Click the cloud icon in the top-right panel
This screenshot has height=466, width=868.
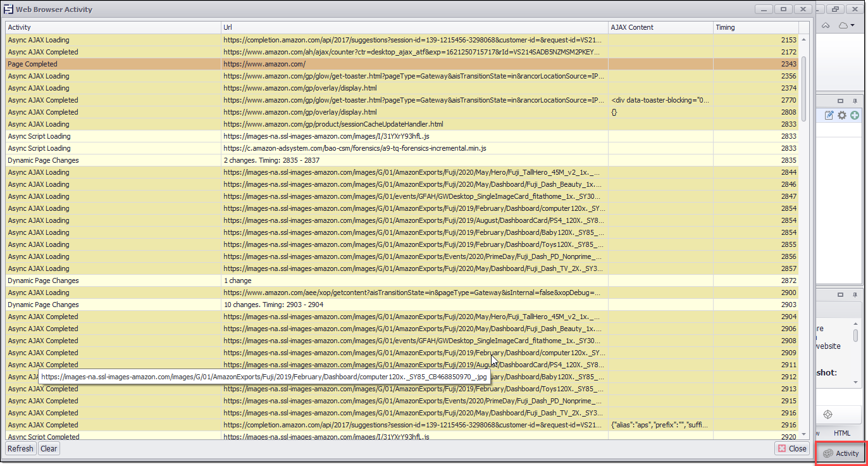click(x=843, y=27)
